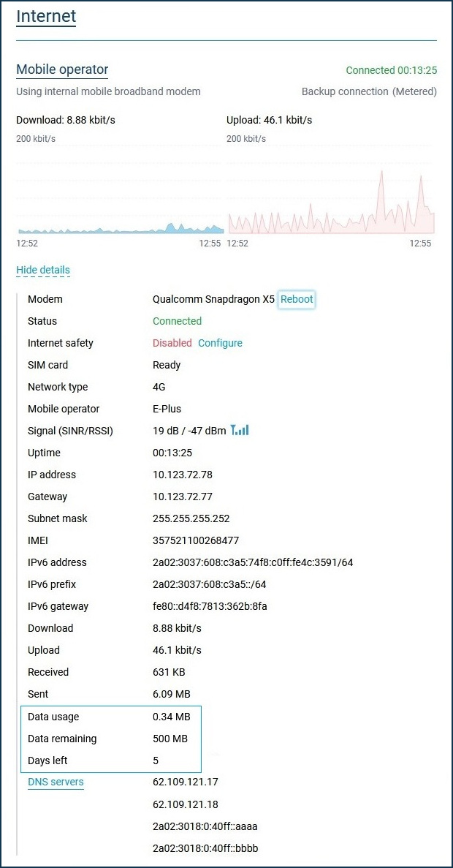
Task: Select DNS server 62.109.121.18
Action: coord(186,804)
